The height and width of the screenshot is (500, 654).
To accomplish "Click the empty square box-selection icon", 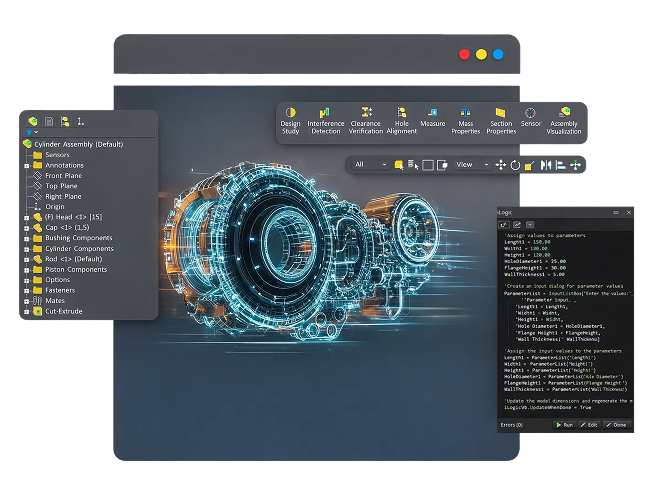I will coord(428,165).
